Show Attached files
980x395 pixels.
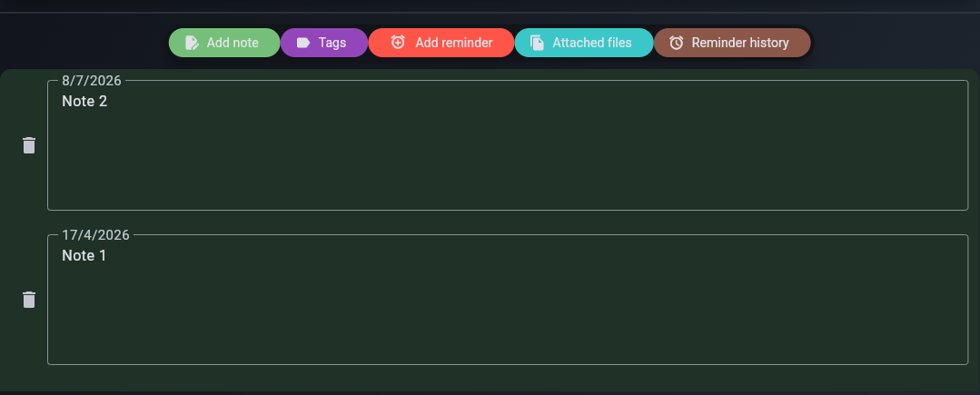(x=584, y=43)
